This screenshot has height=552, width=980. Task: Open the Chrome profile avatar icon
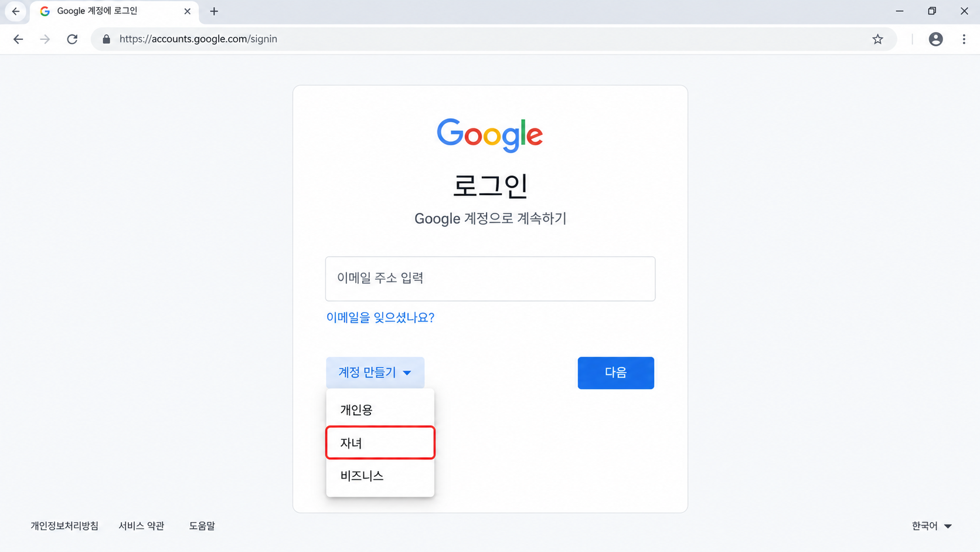pos(936,39)
